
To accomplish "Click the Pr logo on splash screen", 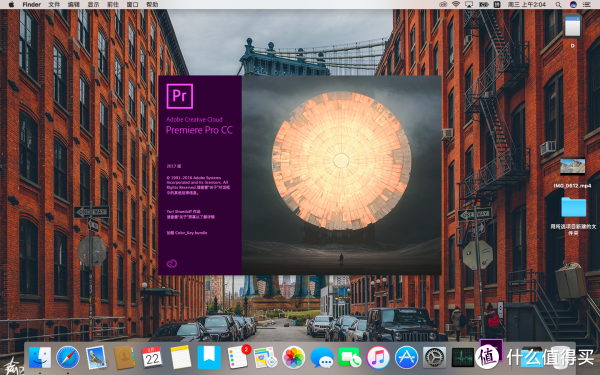I will coord(179,96).
